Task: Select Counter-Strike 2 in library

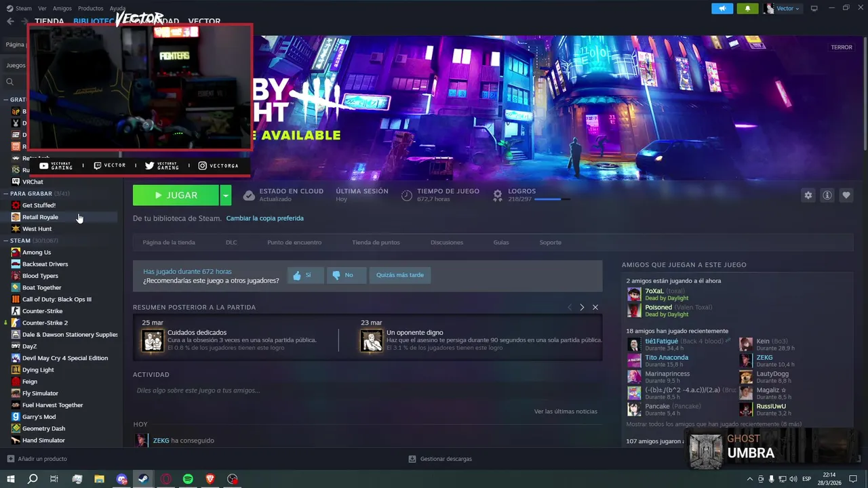Action: [45, 323]
